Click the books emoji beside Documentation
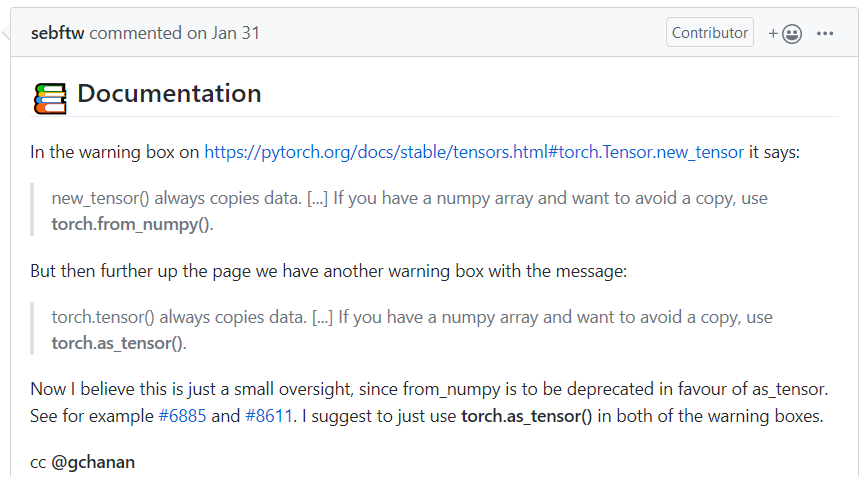The width and height of the screenshot is (865, 477). point(50,98)
